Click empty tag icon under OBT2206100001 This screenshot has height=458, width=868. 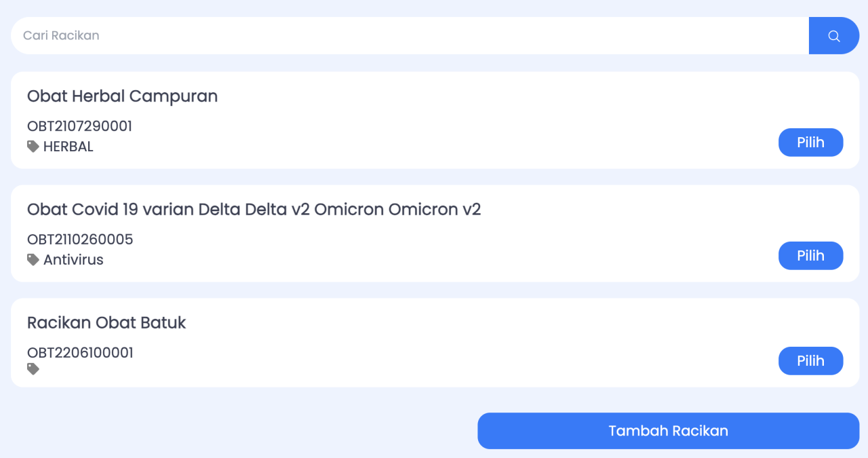(33, 369)
